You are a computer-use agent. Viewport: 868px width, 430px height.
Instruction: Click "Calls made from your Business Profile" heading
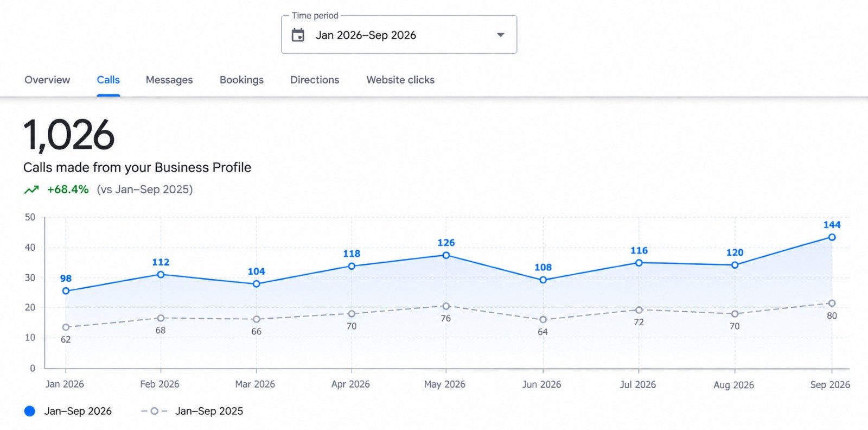click(137, 167)
